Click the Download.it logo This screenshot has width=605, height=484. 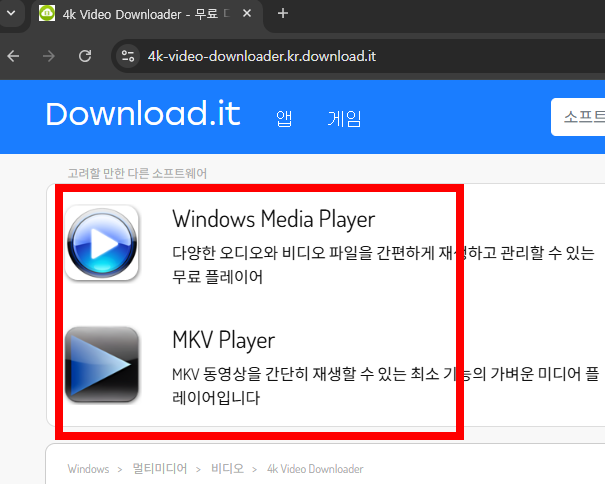[143, 113]
